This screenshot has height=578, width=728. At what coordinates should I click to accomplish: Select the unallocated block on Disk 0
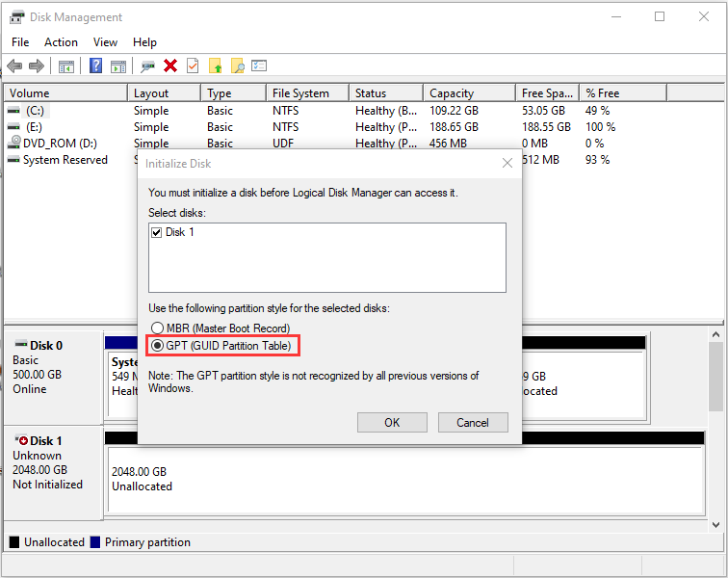(x=585, y=383)
